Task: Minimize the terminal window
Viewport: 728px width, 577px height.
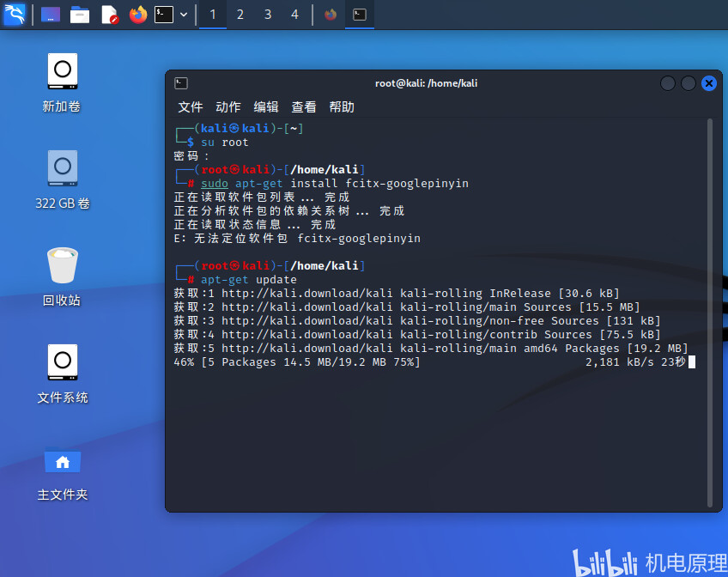Action: (668, 83)
